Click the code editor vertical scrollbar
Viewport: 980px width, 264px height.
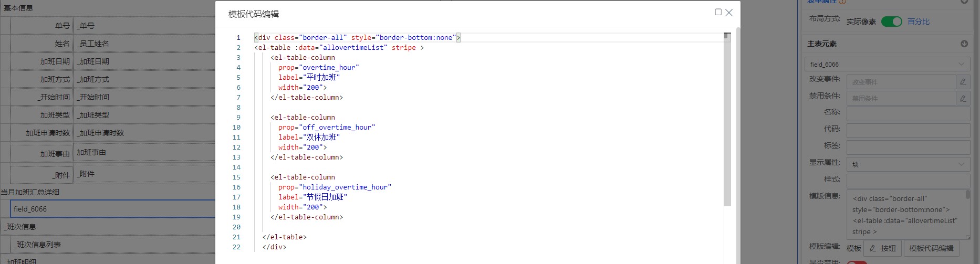tap(727, 121)
